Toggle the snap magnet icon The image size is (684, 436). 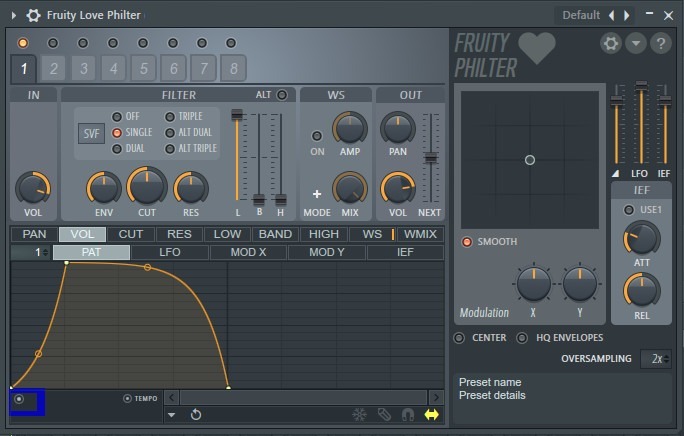coord(408,415)
